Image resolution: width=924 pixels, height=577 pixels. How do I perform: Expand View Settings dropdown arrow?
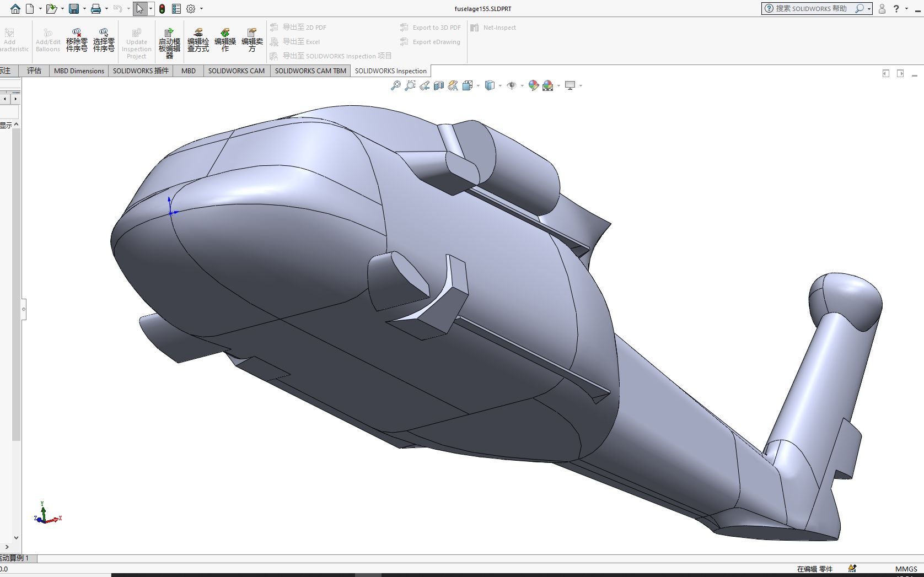(581, 85)
